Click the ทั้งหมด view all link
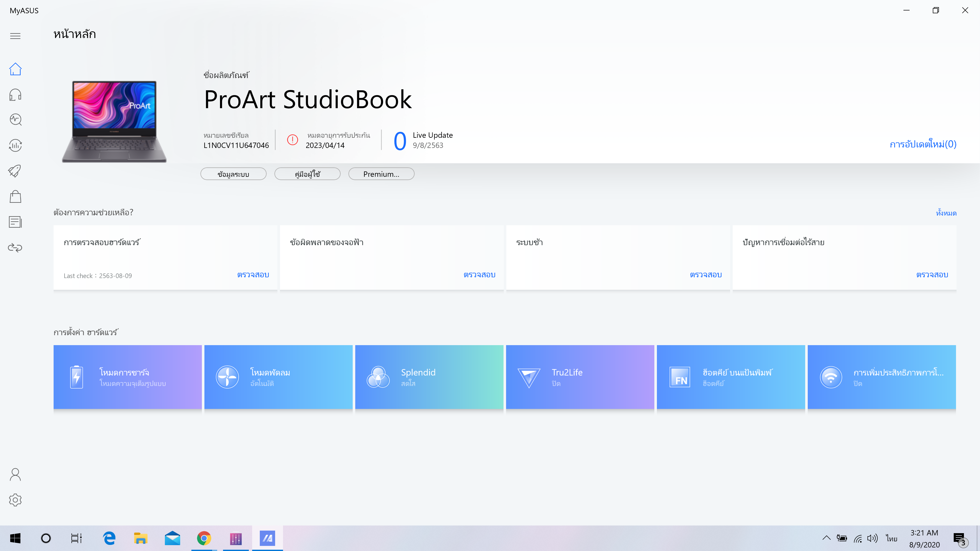The image size is (980, 551). [x=946, y=213]
